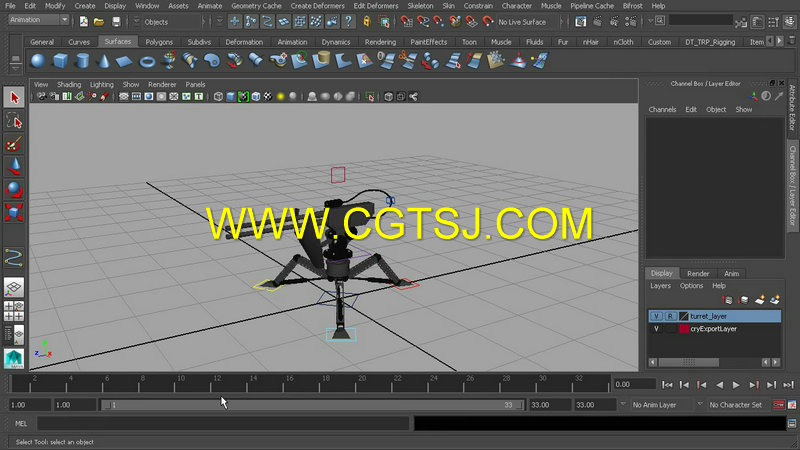Play animation backwards

tap(719, 385)
